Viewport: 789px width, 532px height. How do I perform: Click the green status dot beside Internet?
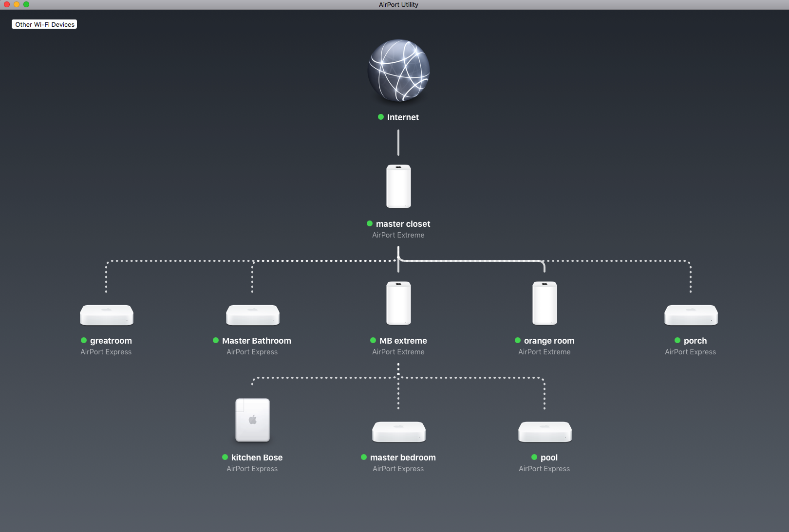click(x=381, y=117)
